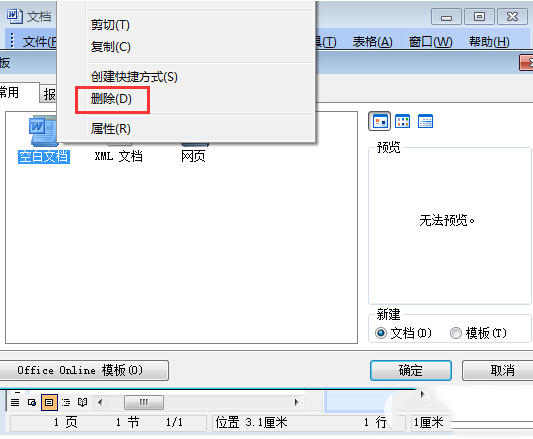Viewport: 533px width, 439px height.
Task: Click the 位置 3.1厘米 status bar entry
Action: coord(252,423)
